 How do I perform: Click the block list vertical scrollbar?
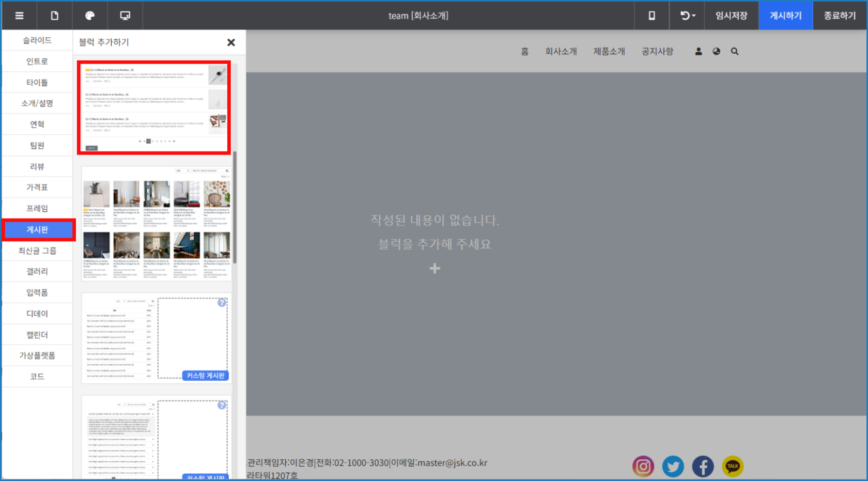tap(235, 207)
